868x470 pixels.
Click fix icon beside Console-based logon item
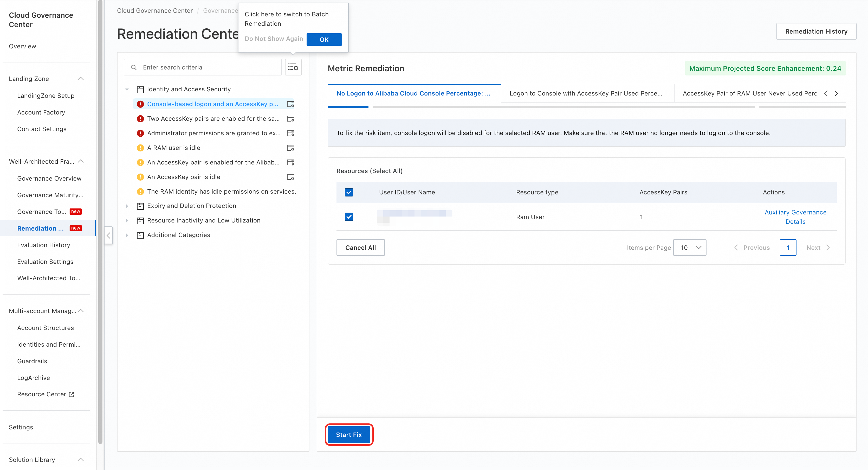click(290, 104)
